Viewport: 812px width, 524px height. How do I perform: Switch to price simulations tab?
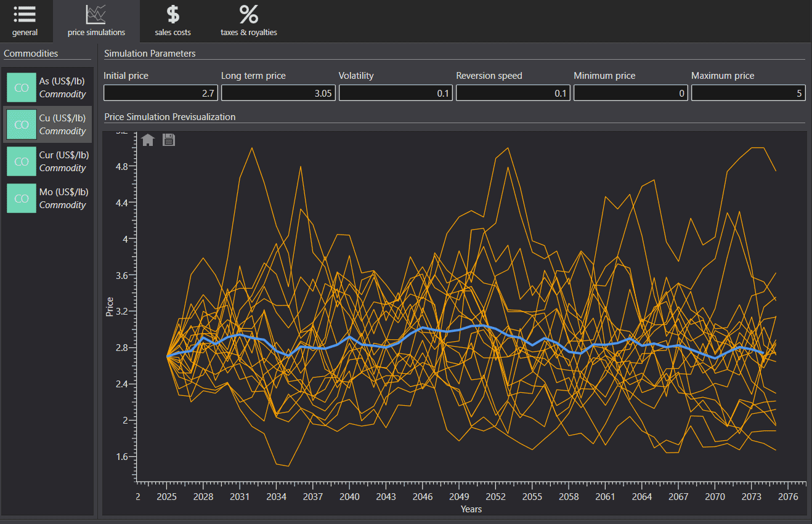[x=96, y=21]
